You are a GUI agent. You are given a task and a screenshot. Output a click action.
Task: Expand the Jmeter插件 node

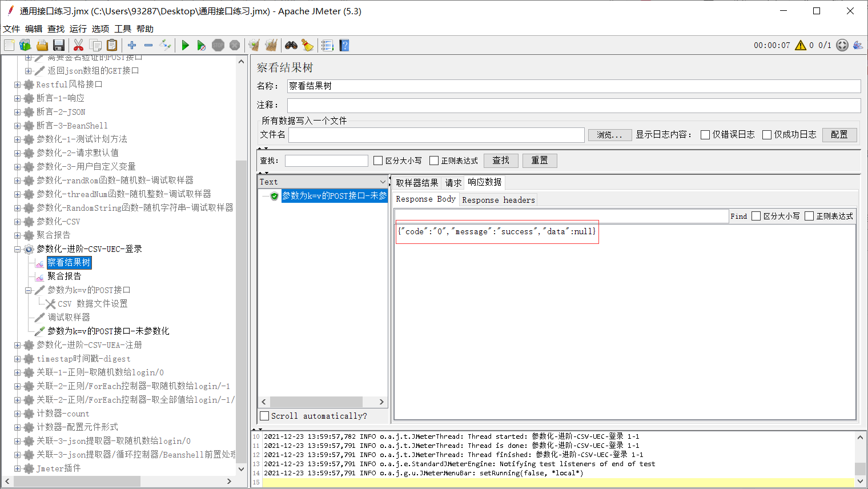[x=17, y=468]
